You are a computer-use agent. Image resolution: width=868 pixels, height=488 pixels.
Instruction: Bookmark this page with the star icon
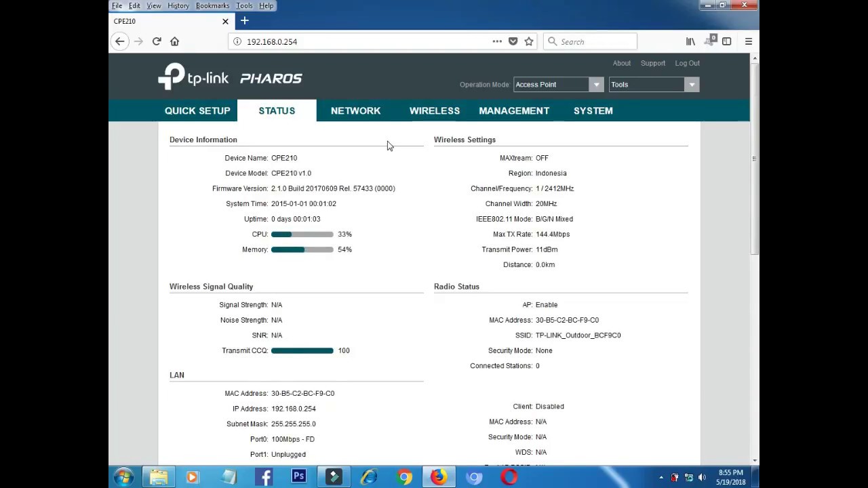click(x=529, y=41)
